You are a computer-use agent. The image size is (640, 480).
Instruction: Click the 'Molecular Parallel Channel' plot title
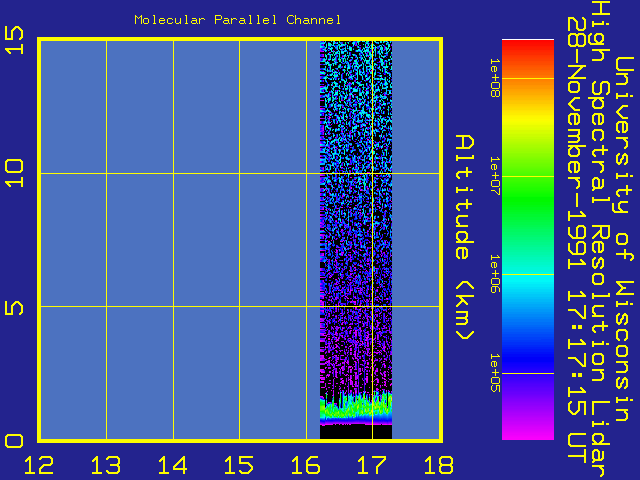[x=238, y=20]
